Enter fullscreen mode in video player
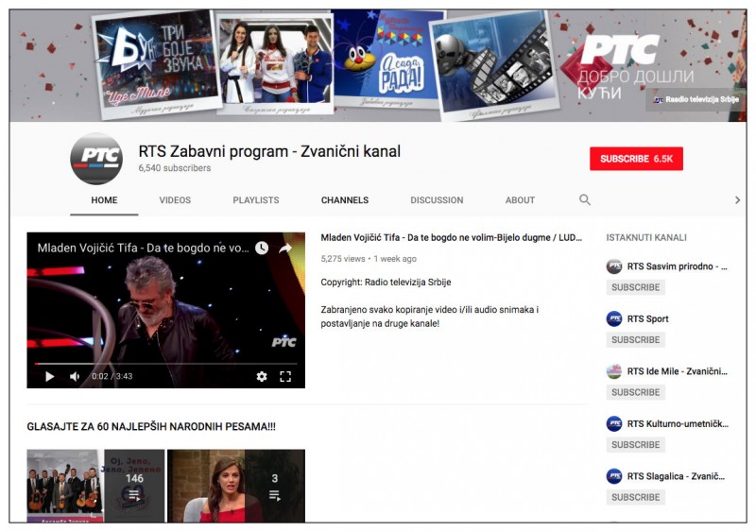 (x=285, y=376)
